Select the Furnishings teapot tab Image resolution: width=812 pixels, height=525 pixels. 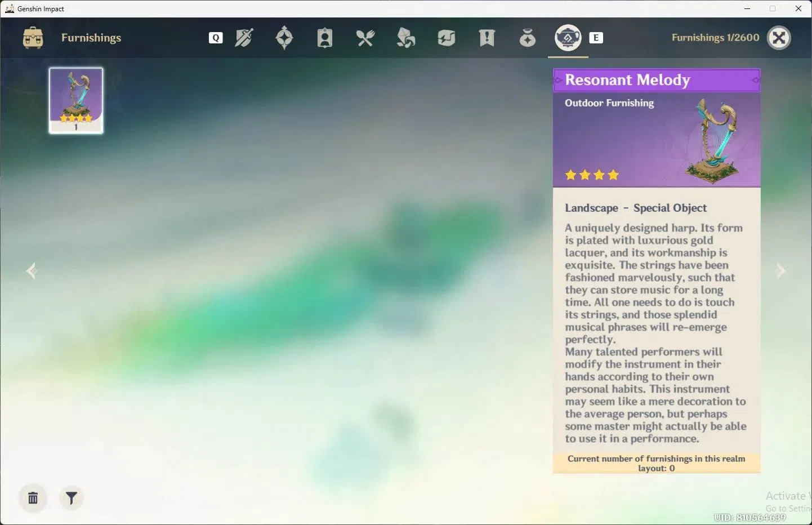click(x=568, y=38)
